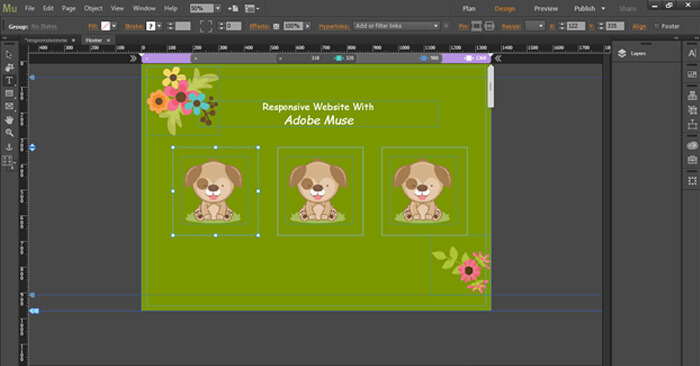Click the stroke weight stepper arrows

coord(170,26)
